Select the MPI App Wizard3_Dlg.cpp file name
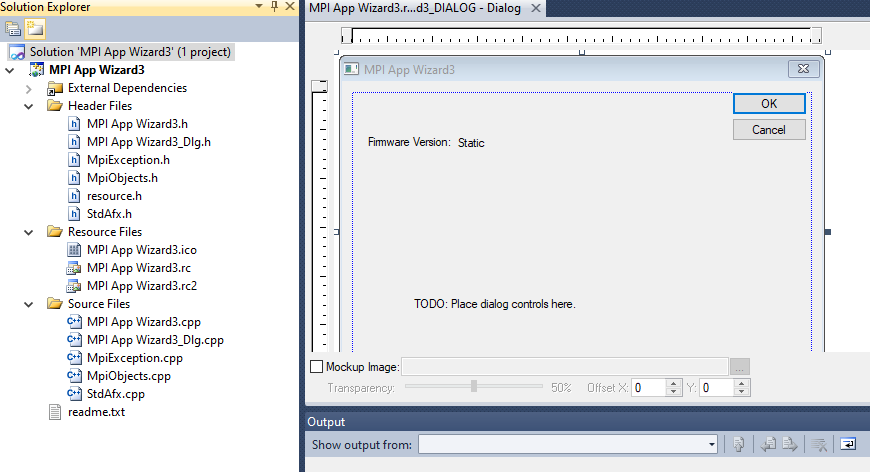 coord(155,340)
